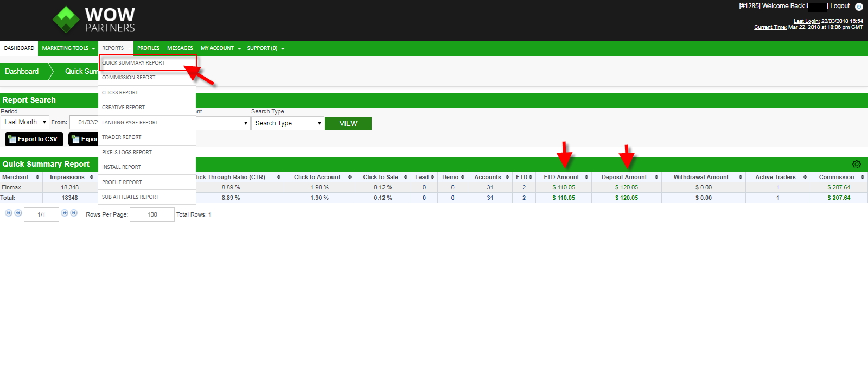Jump to last page of results
The height and width of the screenshot is (392, 868).
(74, 213)
